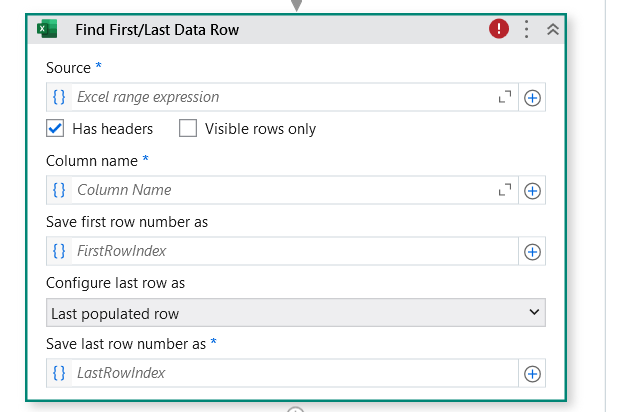
Task: Click the Excel icon in the activity header
Action: tap(47, 29)
